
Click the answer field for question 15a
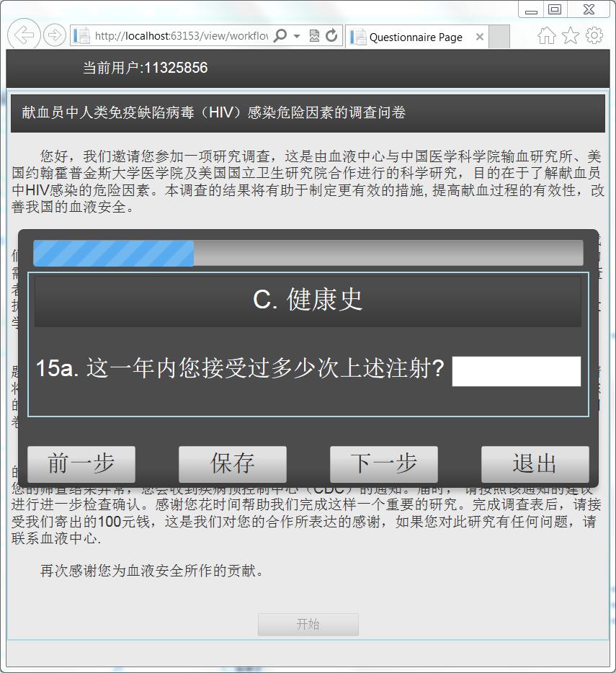(x=517, y=371)
